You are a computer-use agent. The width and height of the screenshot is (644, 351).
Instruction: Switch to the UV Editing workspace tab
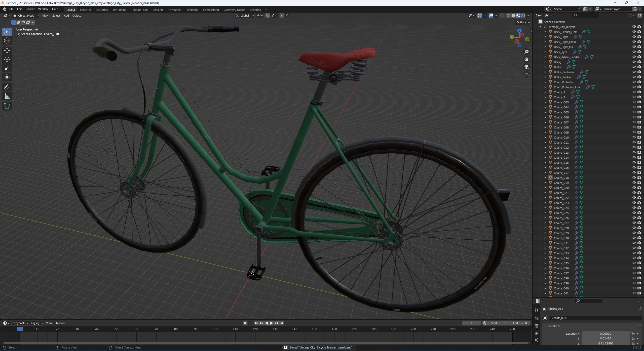point(119,10)
